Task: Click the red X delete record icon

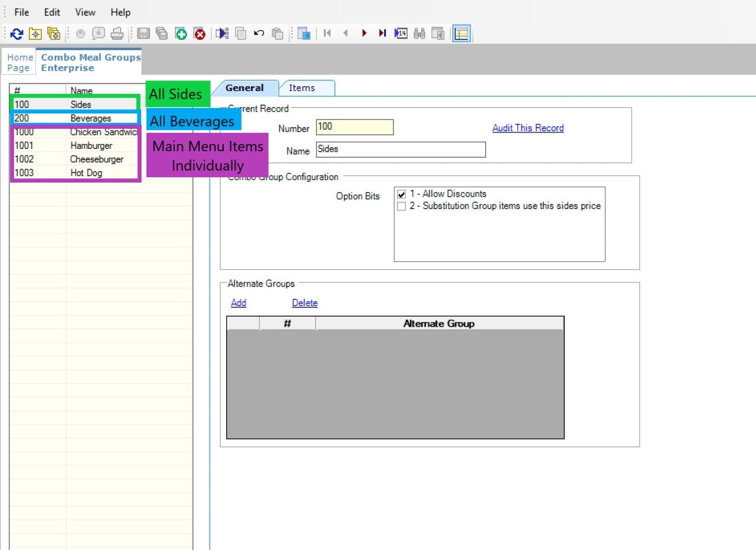Action: point(200,34)
